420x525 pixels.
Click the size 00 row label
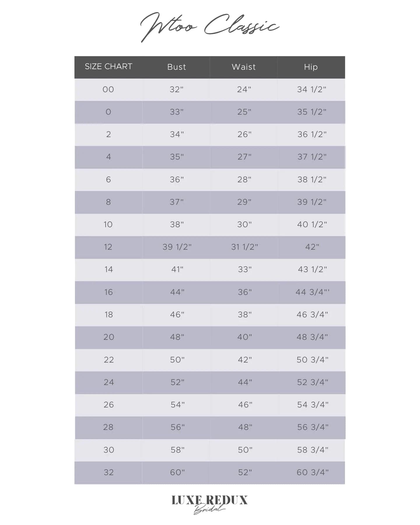(108, 90)
